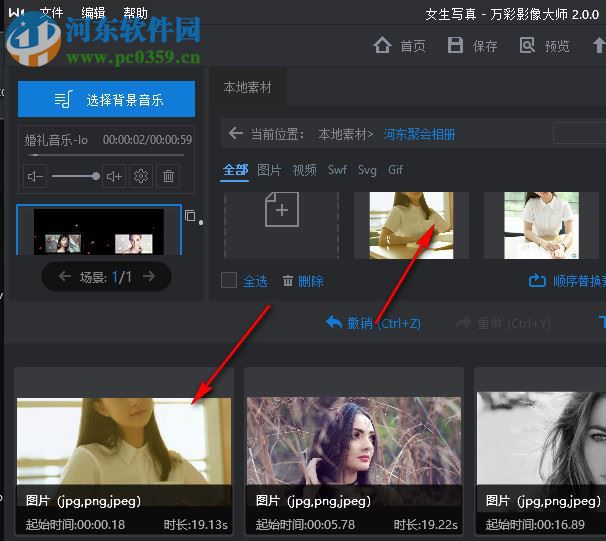Click 婚礼音乐 track name
Screen dimensions: 606x541
point(56,140)
